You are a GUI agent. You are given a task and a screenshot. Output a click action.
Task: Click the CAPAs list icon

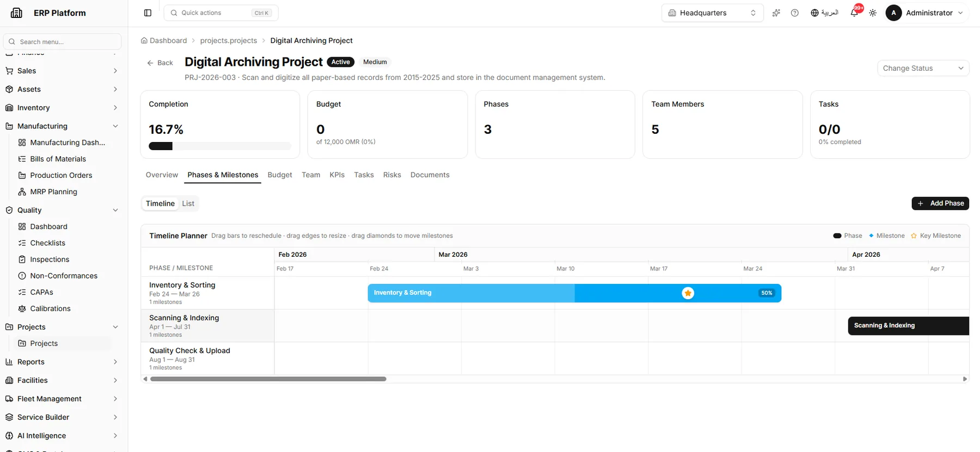(22, 292)
